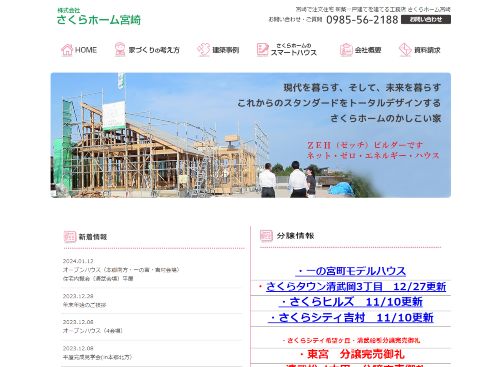This screenshot has height=367, width=500.
Task: Click the 2023.12.08 news date
Action: [78, 348]
